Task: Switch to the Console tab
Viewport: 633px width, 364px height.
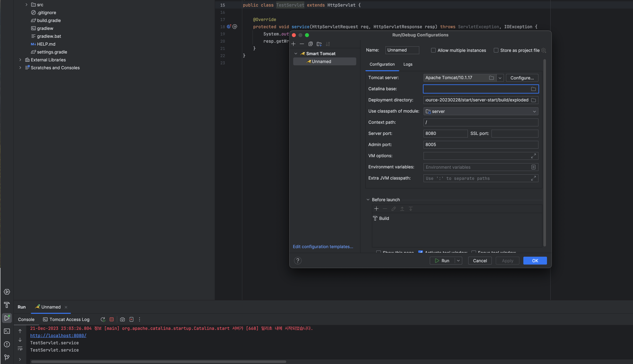Action: [26, 319]
